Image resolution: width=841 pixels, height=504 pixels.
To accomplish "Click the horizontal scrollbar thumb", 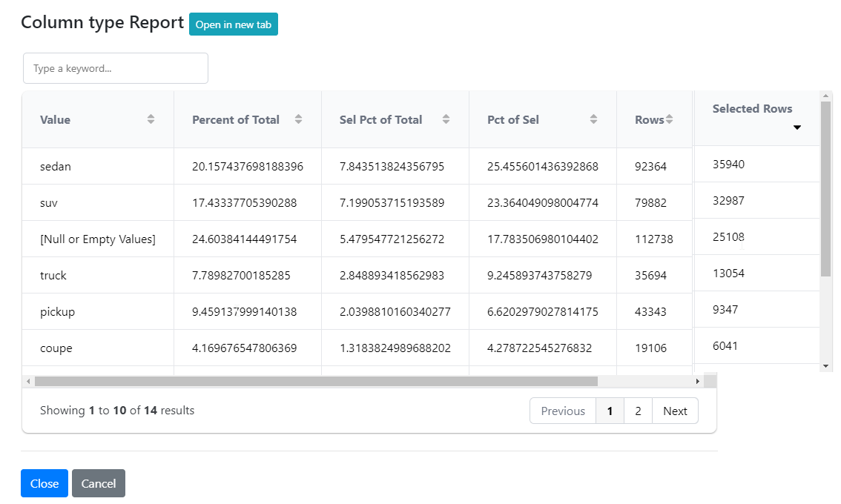I will click(x=315, y=381).
